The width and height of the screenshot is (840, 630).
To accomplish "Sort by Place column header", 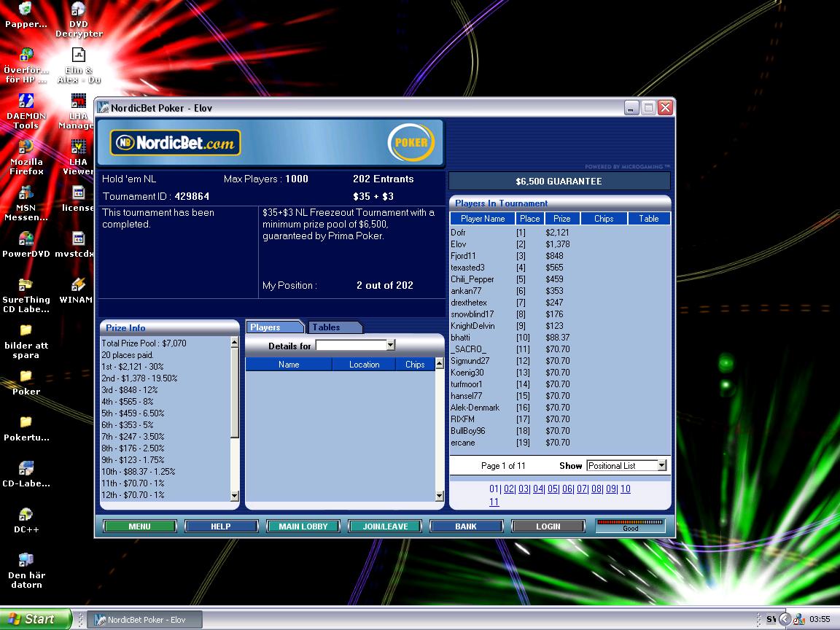I will pos(530,219).
